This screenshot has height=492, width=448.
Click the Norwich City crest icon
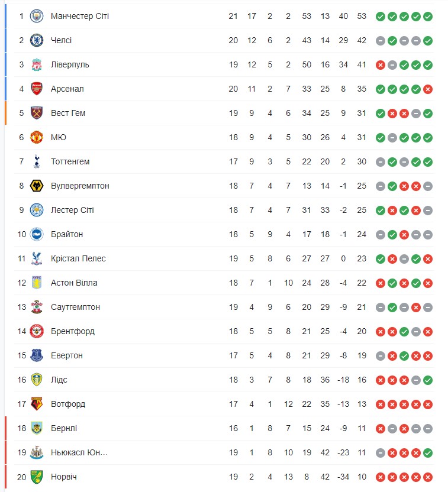click(x=37, y=477)
